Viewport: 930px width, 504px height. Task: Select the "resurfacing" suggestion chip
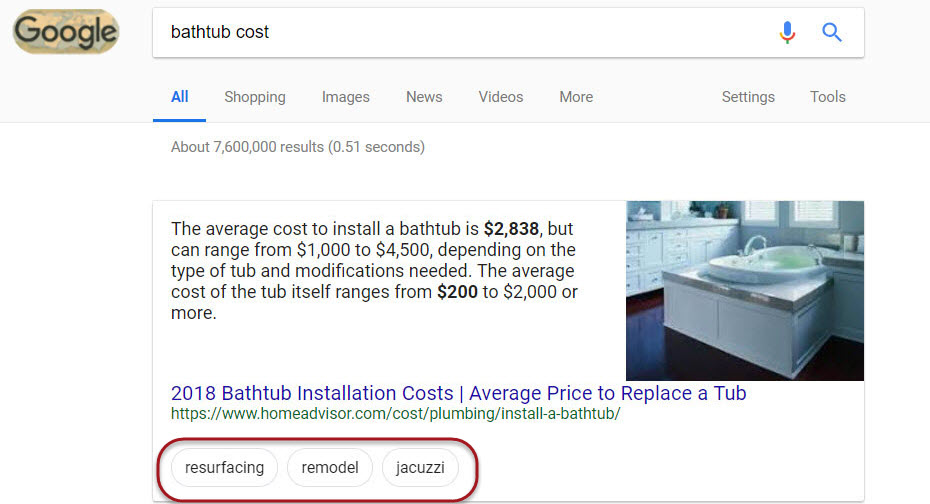(x=225, y=467)
